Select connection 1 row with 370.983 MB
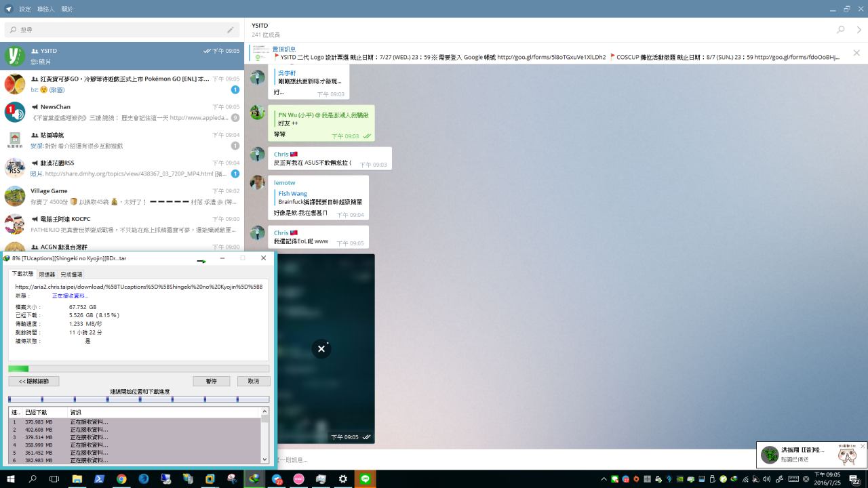Screen dimensions: 868x488 pyautogui.click(x=135, y=422)
